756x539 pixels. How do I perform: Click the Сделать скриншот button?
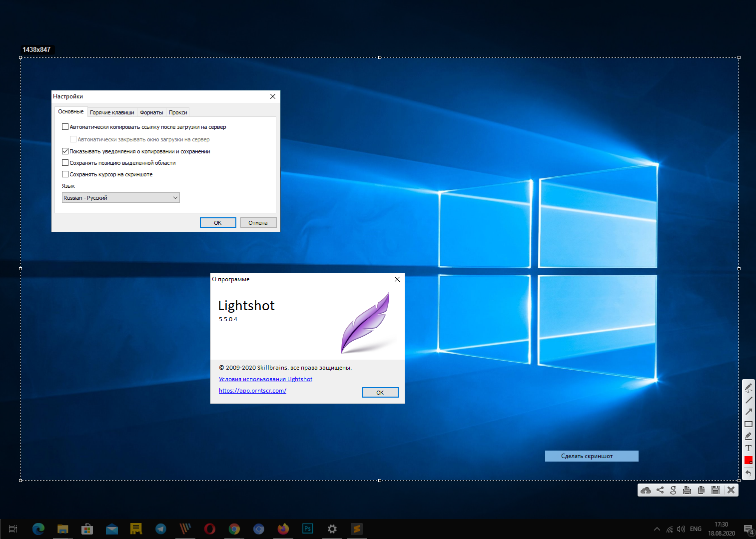click(592, 456)
